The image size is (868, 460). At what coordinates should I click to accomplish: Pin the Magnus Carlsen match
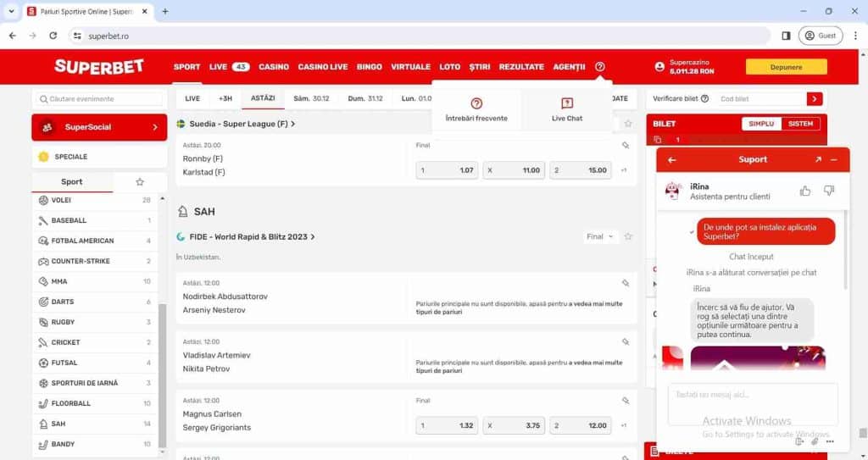point(626,400)
